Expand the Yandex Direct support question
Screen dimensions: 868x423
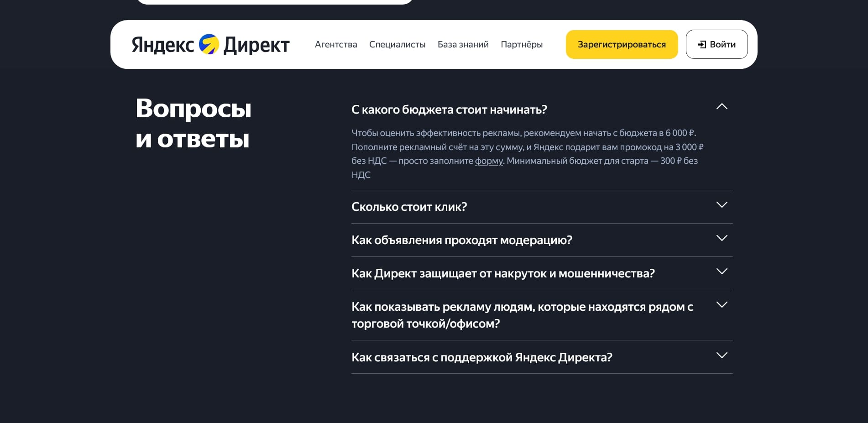click(x=481, y=356)
